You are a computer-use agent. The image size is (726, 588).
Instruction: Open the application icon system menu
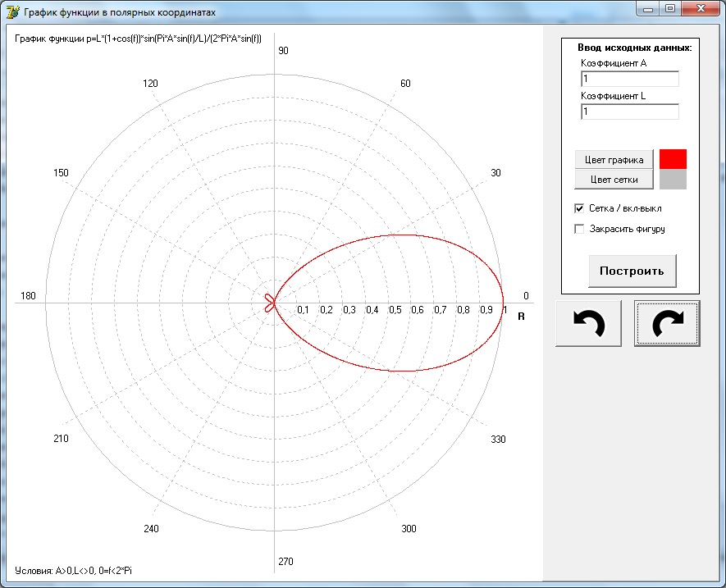(12, 12)
